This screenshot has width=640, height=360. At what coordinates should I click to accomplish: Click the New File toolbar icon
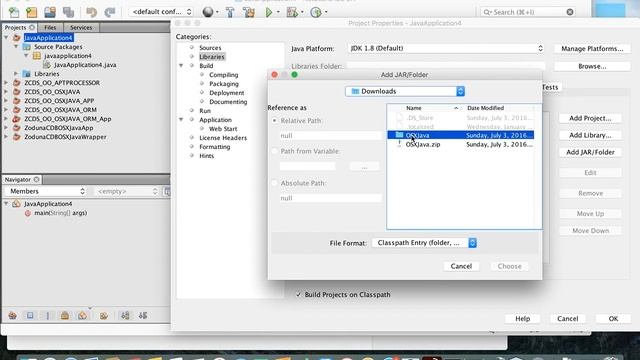click(13, 12)
